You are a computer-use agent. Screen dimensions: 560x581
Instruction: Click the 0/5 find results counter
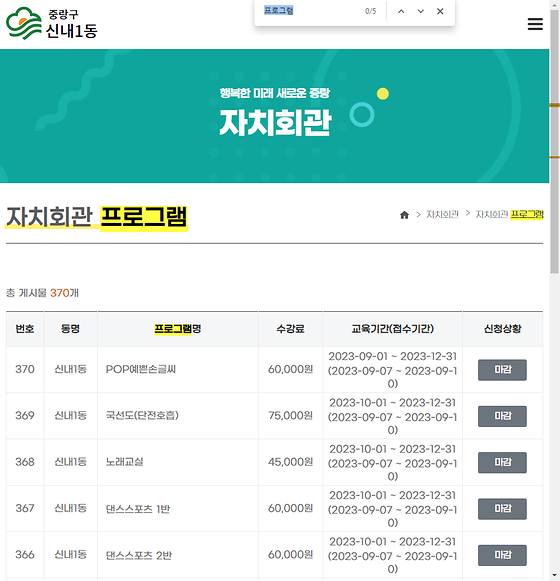click(x=371, y=11)
